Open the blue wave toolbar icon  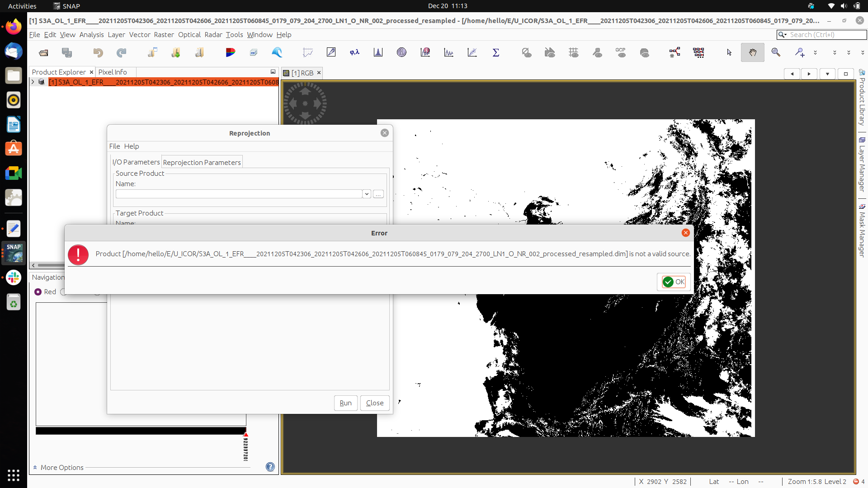[x=277, y=53]
